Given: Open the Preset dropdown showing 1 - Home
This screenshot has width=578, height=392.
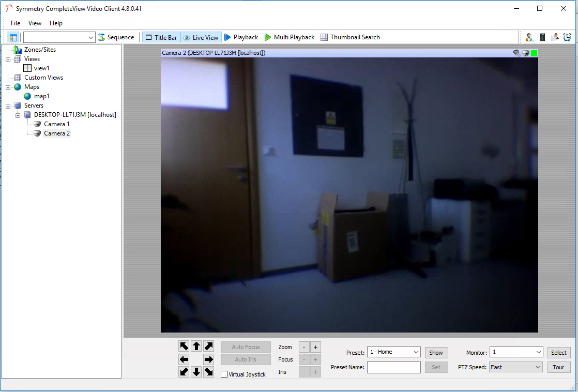Looking at the screenshot, I should (394, 352).
